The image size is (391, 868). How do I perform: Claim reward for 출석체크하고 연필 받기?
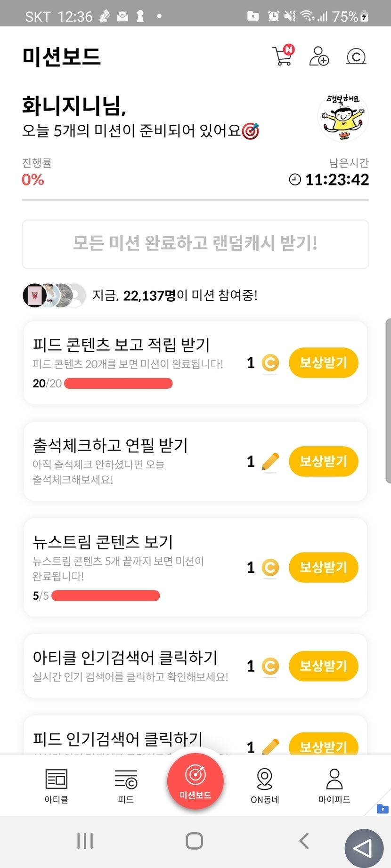323,461
